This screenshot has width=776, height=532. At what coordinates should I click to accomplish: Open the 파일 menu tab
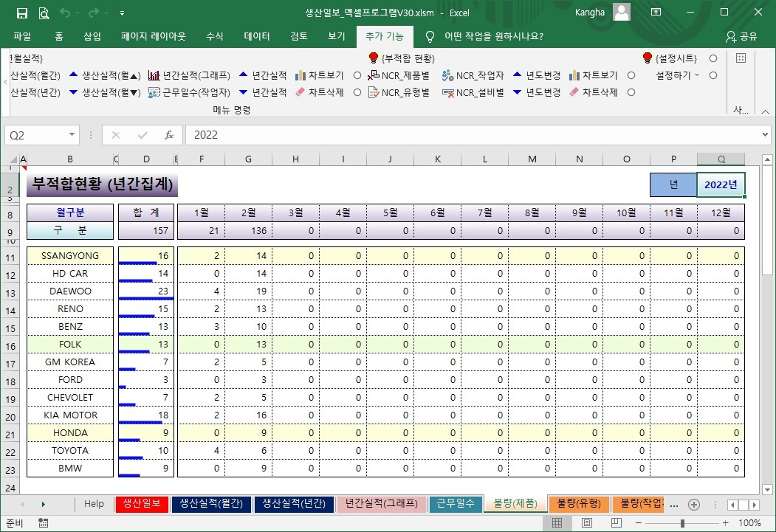[x=22, y=36]
